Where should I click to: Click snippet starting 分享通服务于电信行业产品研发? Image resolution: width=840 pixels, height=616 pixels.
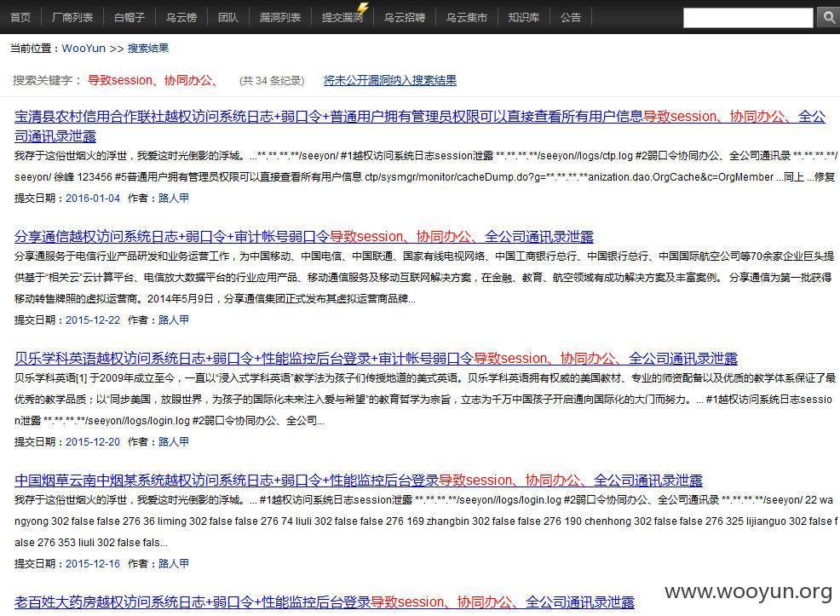[x=424, y=278]
